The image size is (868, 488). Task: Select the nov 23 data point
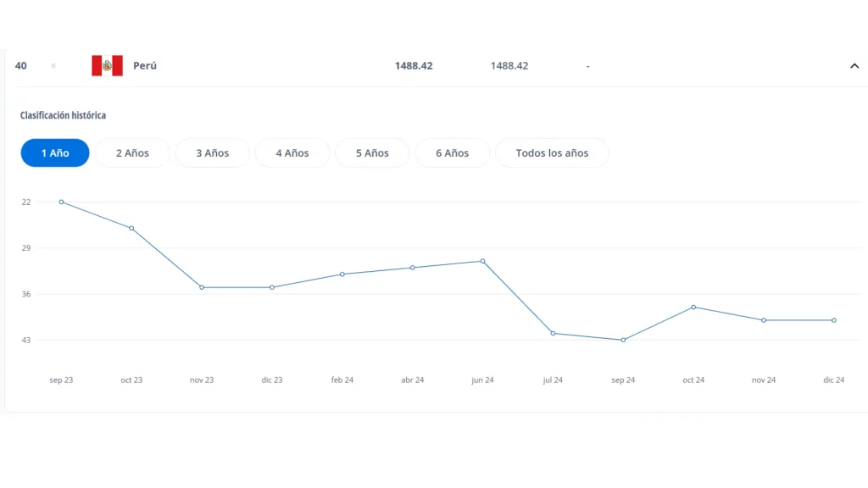[x=202, y=287]
